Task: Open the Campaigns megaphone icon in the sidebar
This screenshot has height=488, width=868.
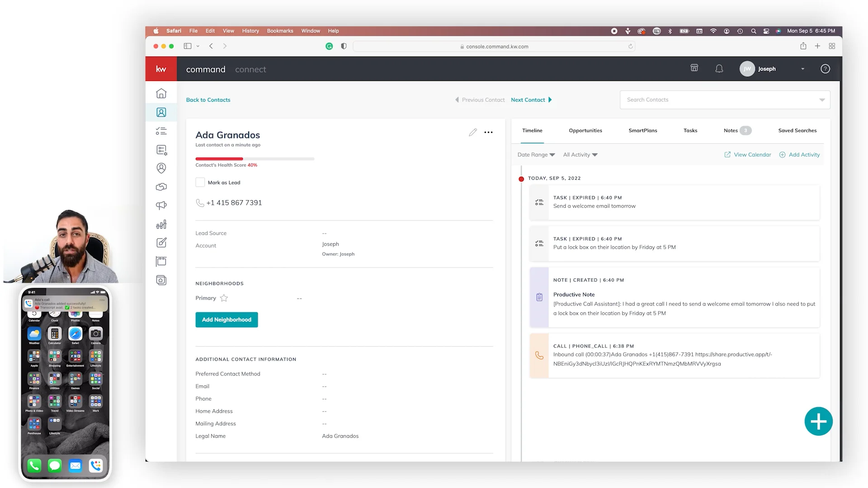Action: coord(161,206)
